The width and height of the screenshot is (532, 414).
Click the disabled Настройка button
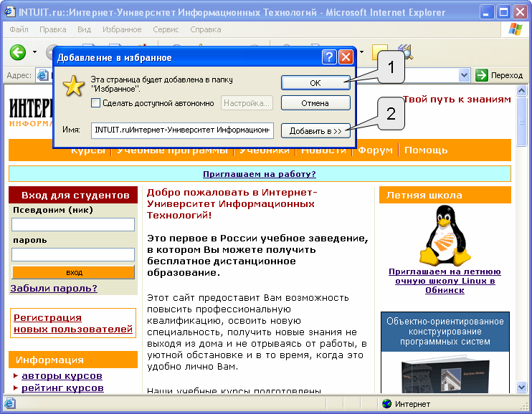(247, 102)
